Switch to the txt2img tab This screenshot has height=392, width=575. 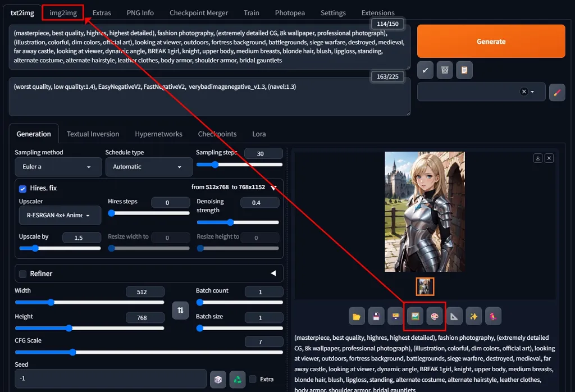point(22,13)
